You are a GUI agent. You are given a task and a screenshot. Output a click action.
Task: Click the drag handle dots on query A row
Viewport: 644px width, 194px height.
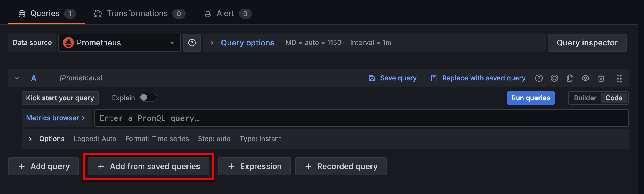click(x=619, y=78)
